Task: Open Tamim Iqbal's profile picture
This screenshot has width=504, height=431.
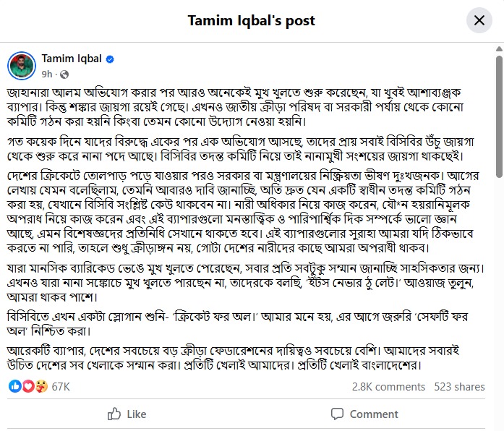Action: [x=22, y=66]
